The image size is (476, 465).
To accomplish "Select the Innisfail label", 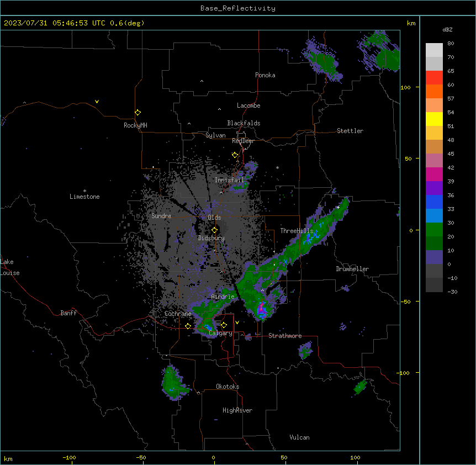I will click(x=230, y=180).
